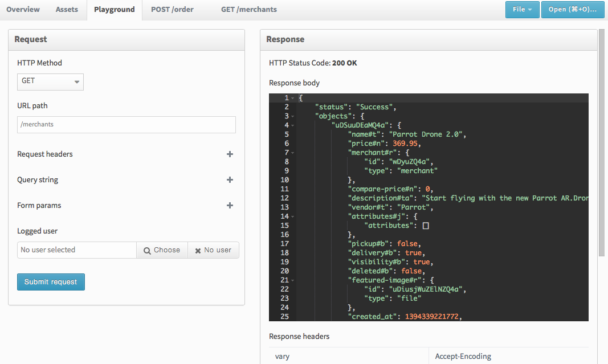The image size is (608, 364).
Task: Click the "compare-price#n": 0 line
Action: point(390,189)
